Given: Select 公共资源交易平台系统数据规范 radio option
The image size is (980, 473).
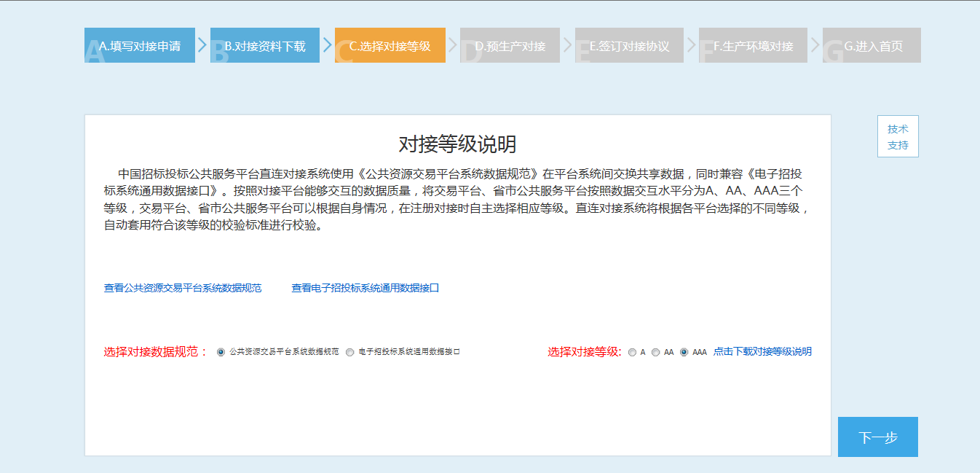Looking at the screenshot, I should click(x=221, y=352).
